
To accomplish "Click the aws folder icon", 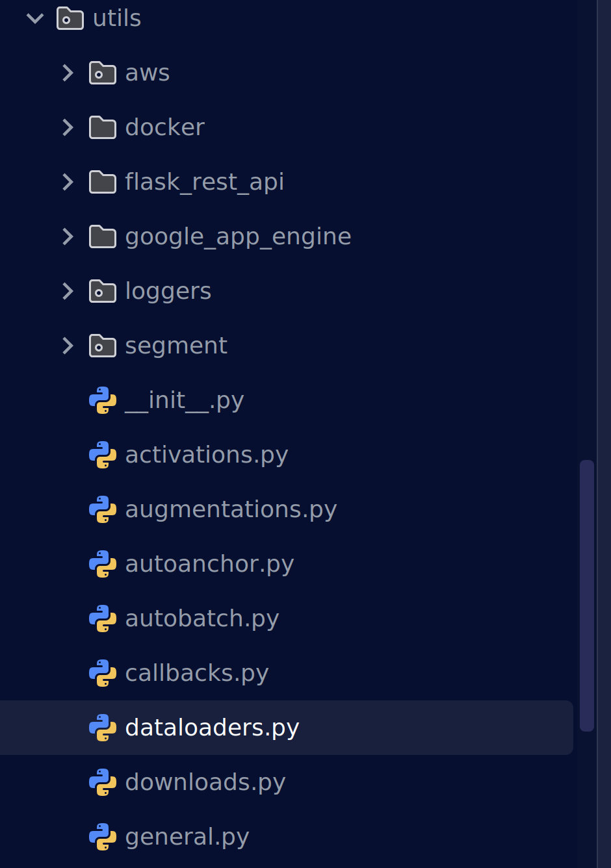I will point(103,73).
